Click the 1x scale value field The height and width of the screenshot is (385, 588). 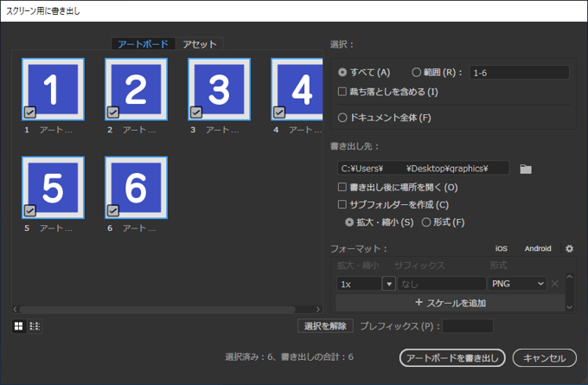click(359, 284)
